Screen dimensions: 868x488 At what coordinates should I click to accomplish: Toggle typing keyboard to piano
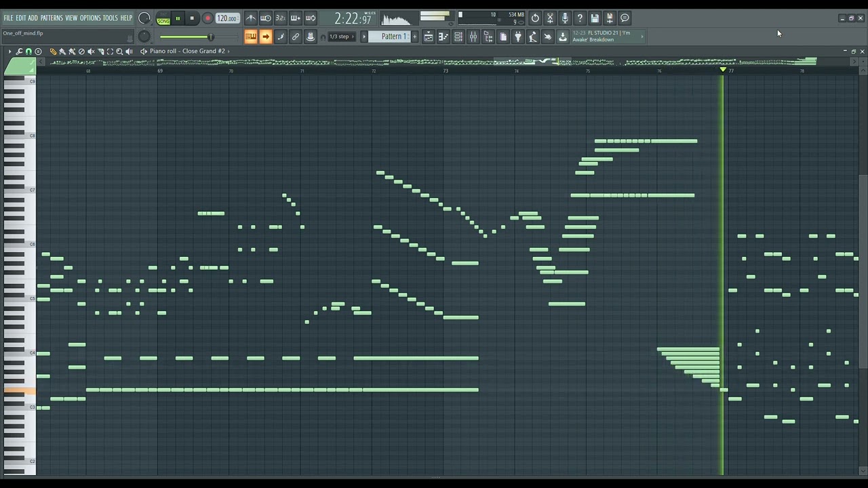point(251,37)
